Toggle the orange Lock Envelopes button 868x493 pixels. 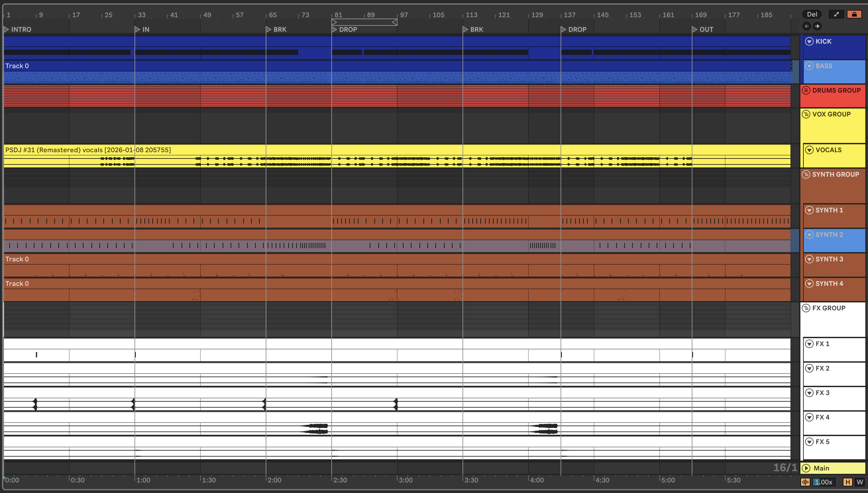coord(854,14)
